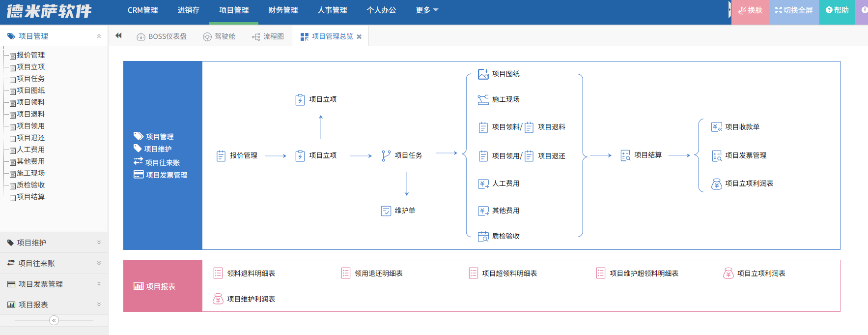The image size is (868, 335).
Task: Open the 更多 dropdown in the top menu
Action: tap(426, 10)
